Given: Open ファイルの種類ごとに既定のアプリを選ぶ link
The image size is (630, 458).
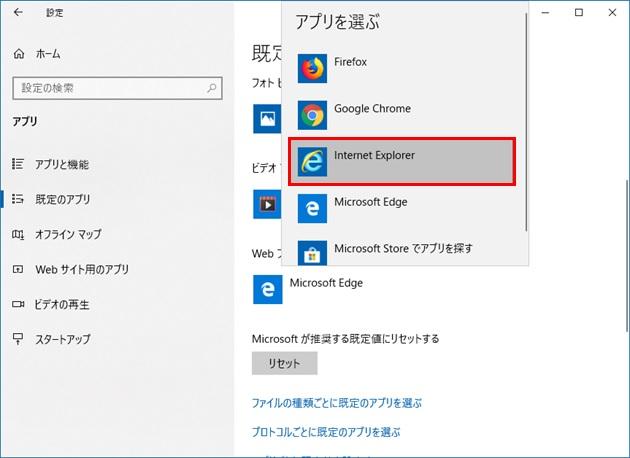Looking at the screenshot, I should [337, 403].
